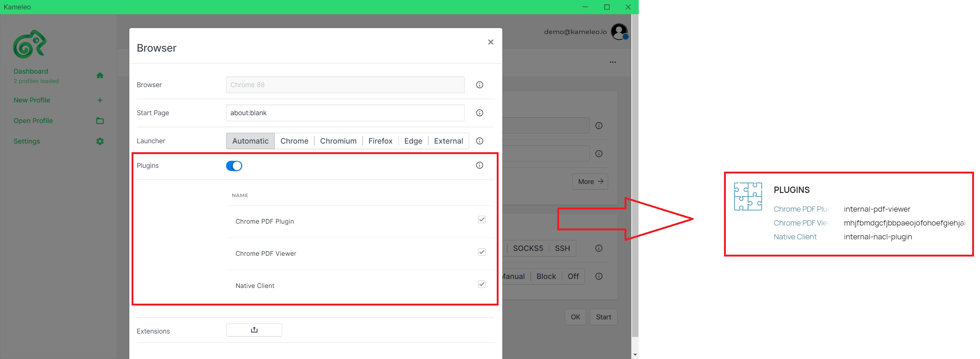Select the External launcher option
The image size is (980, 359).
(x=448, y=141)
